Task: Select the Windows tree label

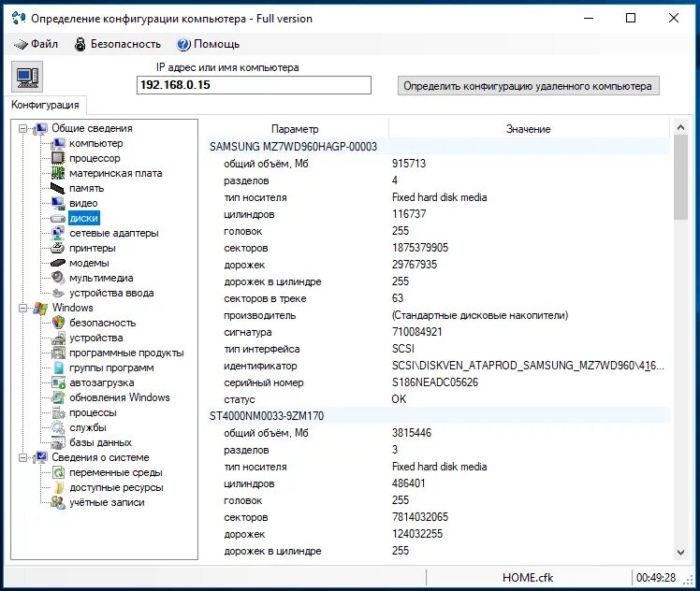Action: pyautogui.click(x=73, y=308)
